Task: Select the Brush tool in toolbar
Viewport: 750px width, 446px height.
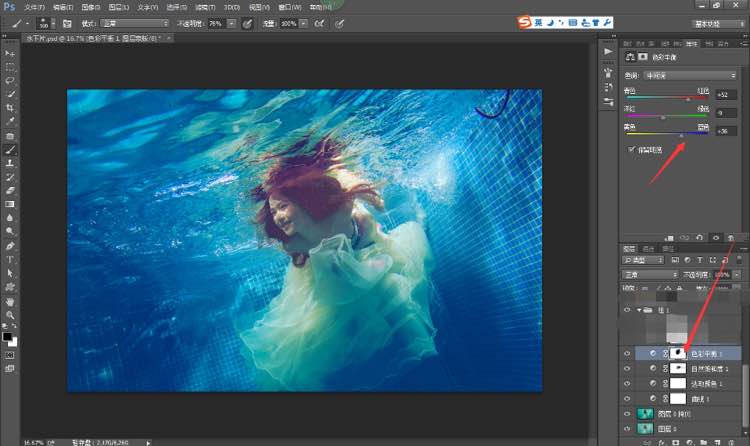Action: 10,149
